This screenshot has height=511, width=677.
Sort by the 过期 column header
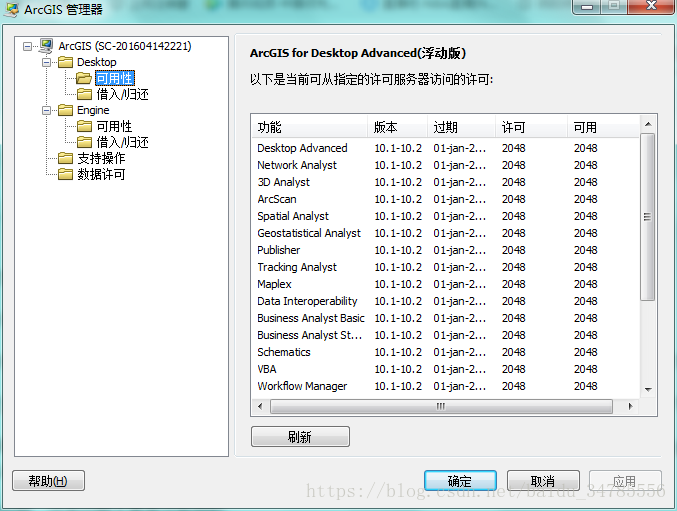pos(461,127)
